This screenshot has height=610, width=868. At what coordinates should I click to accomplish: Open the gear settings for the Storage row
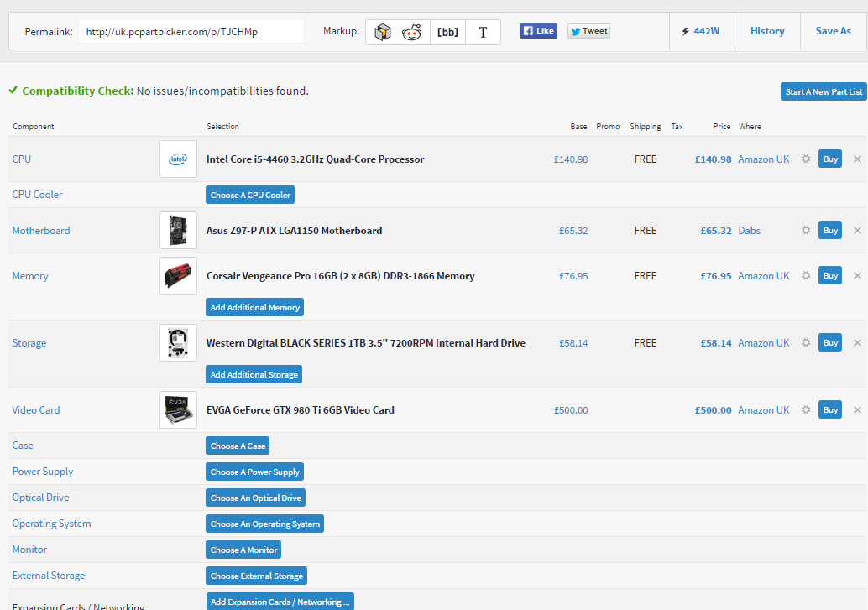(806, 342)
